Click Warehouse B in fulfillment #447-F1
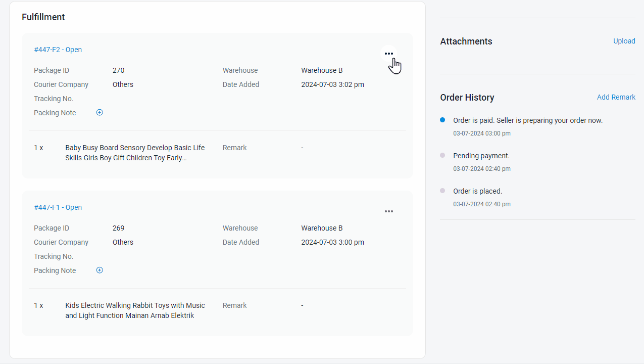 [322, 228]
